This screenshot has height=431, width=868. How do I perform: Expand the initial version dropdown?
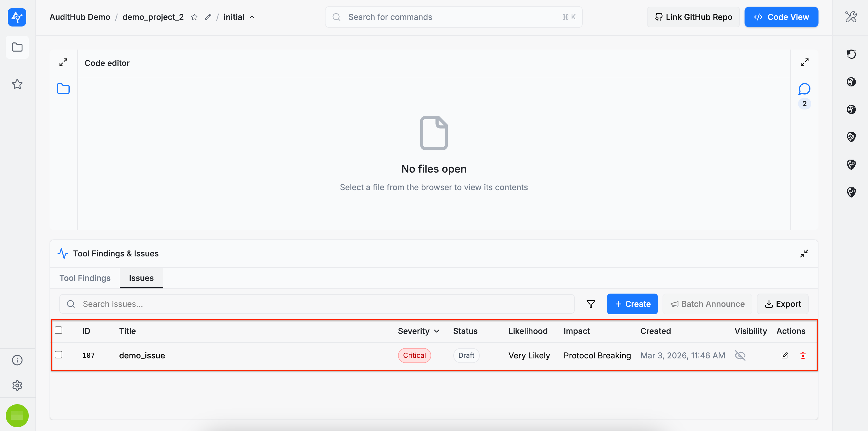[x=252, y=17]
